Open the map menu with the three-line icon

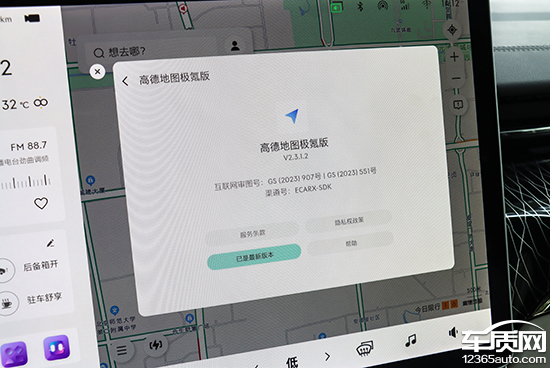click(122, 350)
